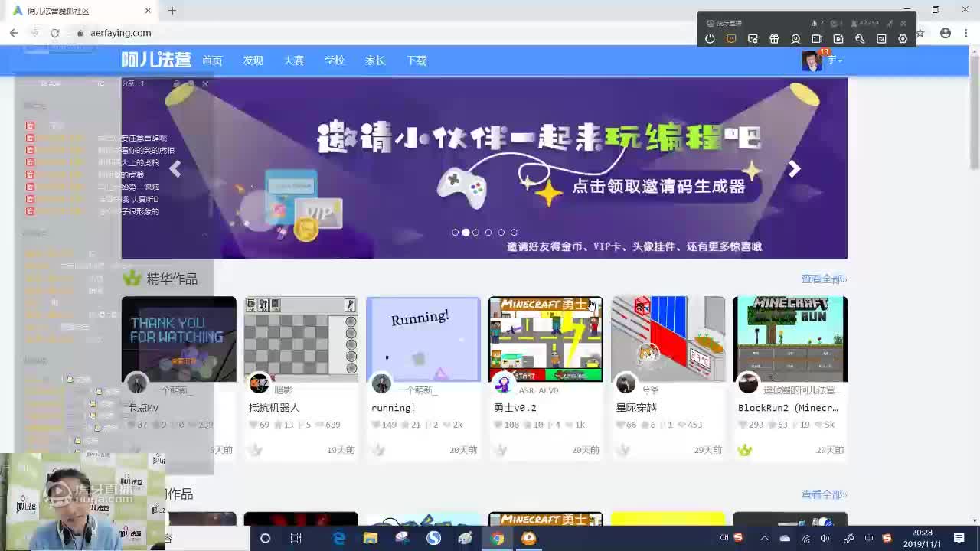Select the last carousel indicator dot
The width and height of the screenshot is (980, 551).
point(514,232)
